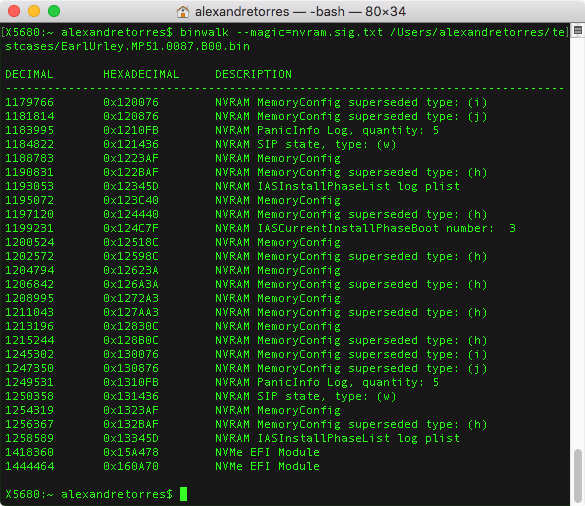Click the green cursor at bottom prompt
The image size is (585, 506).
pyautogui.click(x=183, y=494)
